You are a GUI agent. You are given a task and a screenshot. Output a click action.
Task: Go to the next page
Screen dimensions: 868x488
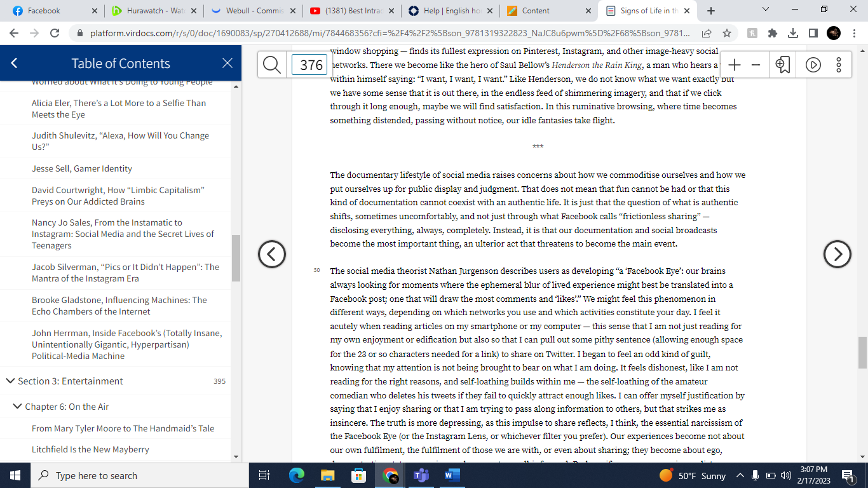[x=837, y=254]
